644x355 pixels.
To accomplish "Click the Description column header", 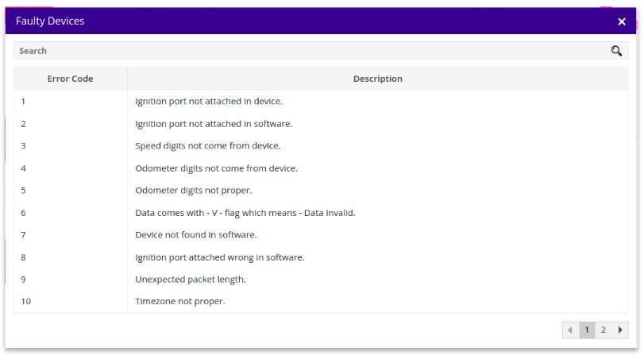I will coord(377,79).
